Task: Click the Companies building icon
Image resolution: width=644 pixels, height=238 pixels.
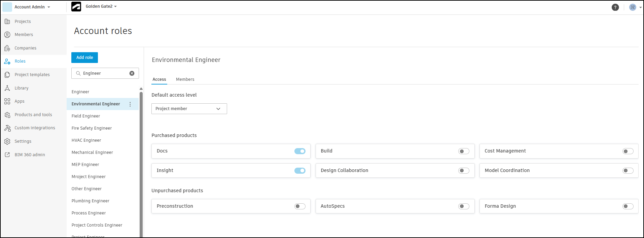Action: tap(7, 48)
